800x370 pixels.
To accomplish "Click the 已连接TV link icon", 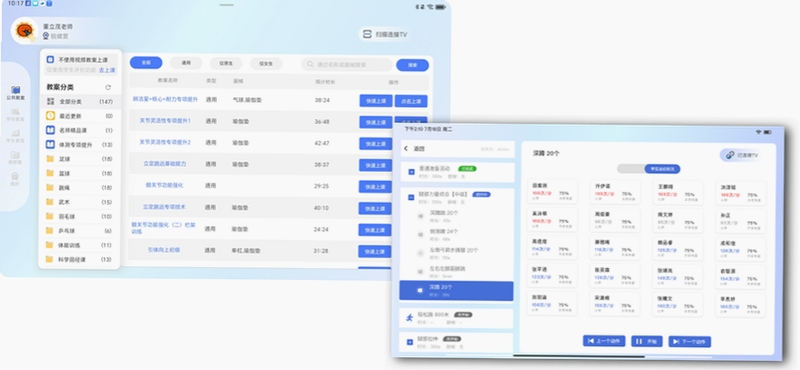I will coord(730,155).
